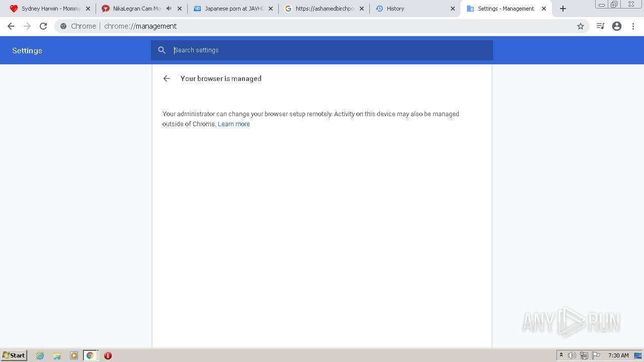This screenshot has width=644, height=362.
Task: Close the NikaLegran Cam tab
Action: 180,9
